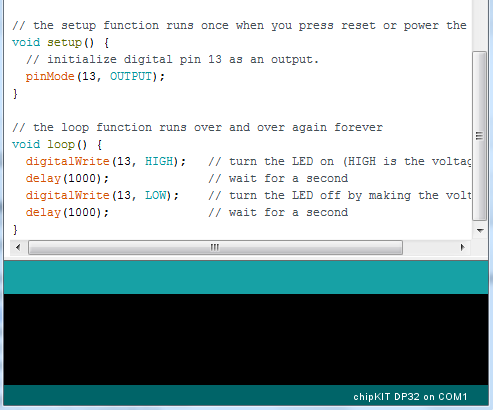The image size is (493, 410).
Task: Click the 'pinMode(13, OUTPUT);' line
Action: click(95, 77)
